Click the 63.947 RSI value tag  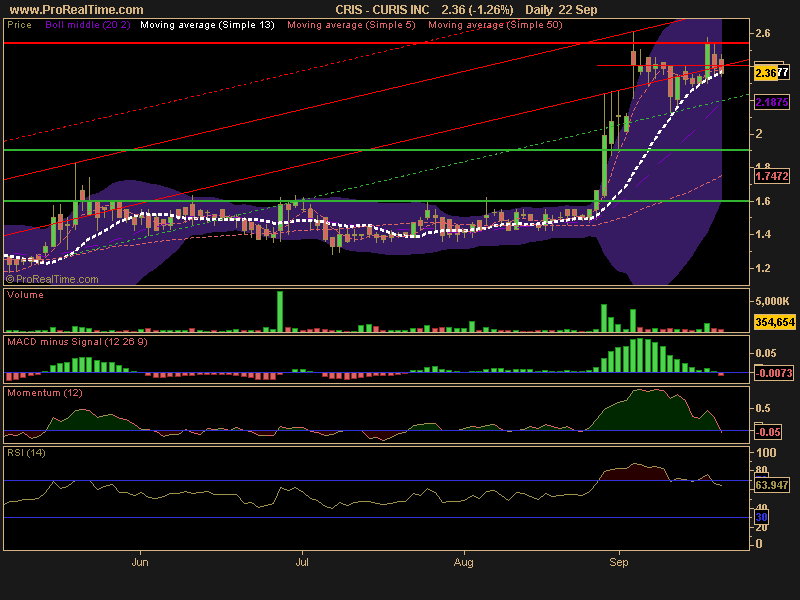point(771,485)
